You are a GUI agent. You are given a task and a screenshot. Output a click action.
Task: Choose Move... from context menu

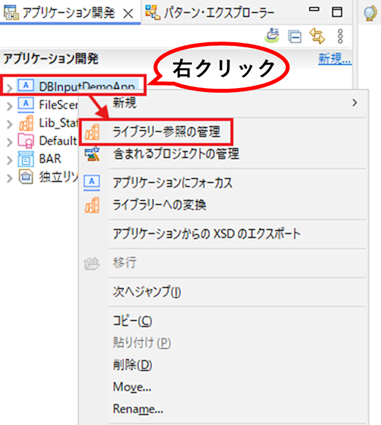(x=223, y=387)
